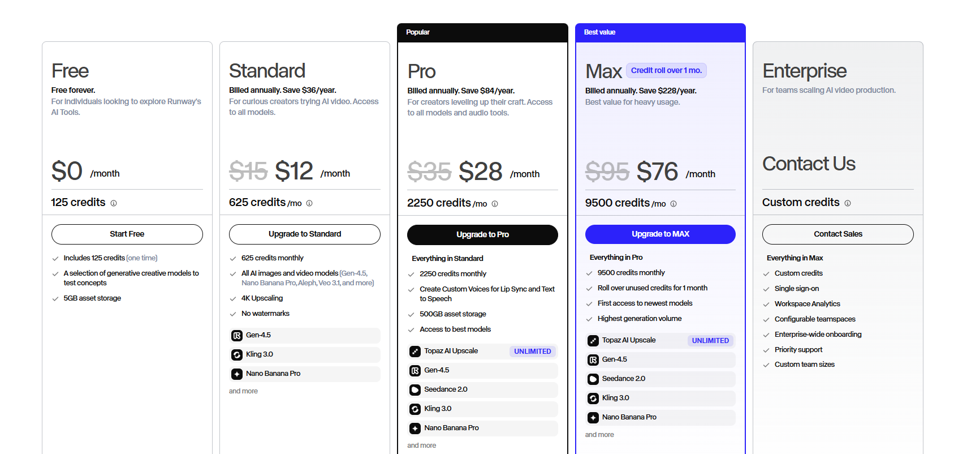This screenshot has width=980, height=454.
Task: Click Upgrade to Standard button
Action: tap(305, 234)
